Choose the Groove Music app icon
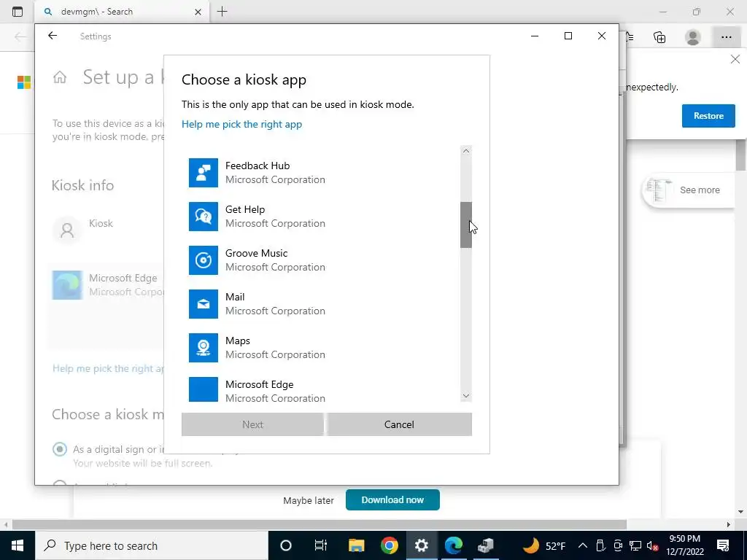The height and width of the screenshot is (560, 747). coord(204,260)
